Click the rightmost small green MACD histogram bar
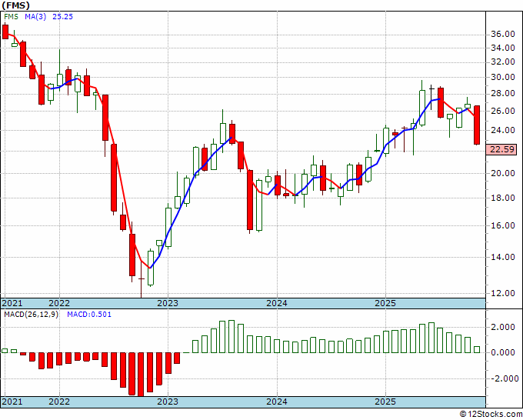Image resolution: width=523 pixels, height=420 pixels. [x=477, y=349]
